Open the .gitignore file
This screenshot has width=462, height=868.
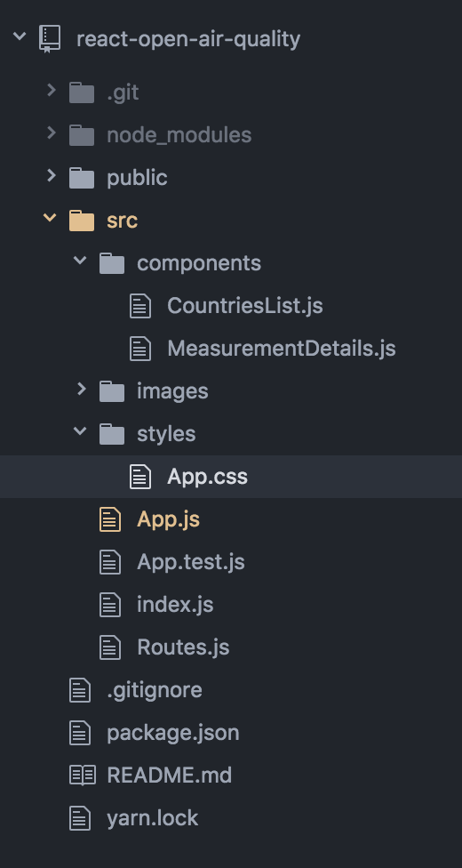click(155, 690)
